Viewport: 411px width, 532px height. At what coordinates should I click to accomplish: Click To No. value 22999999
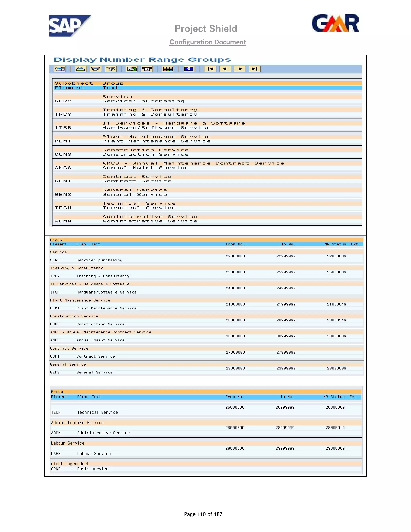pos(286,256)
